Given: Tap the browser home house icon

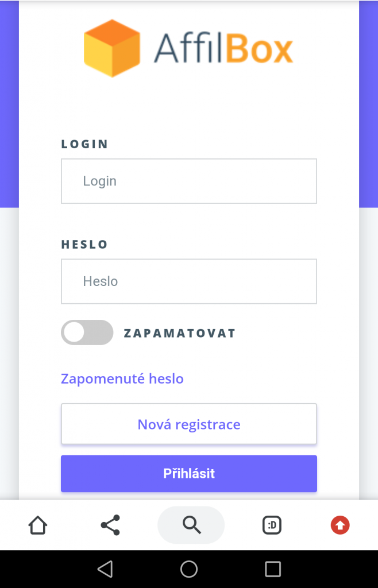Looking at the screenshot, I should 38,525.
